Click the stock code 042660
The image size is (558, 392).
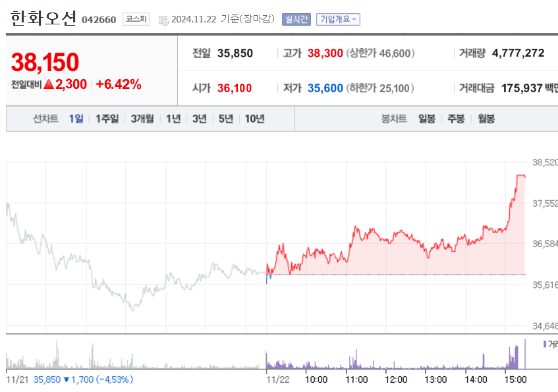pyautogui.click(x=99, y=20)
